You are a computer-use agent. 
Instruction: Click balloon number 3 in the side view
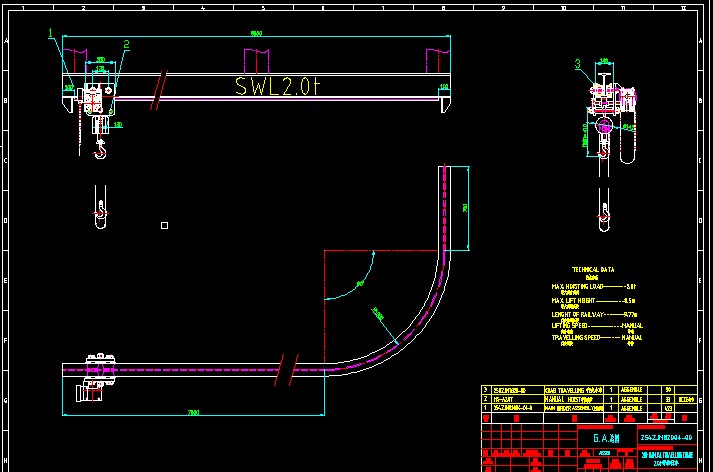577,64
